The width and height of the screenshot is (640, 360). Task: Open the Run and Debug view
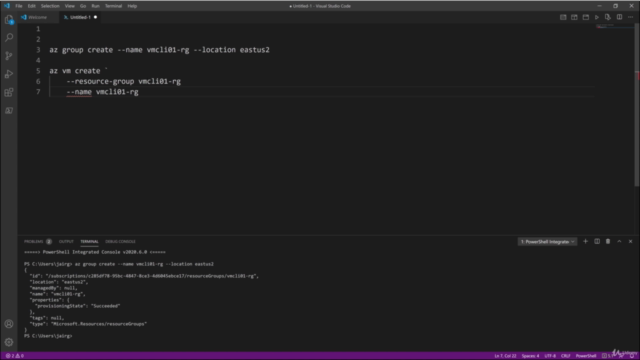pos(9,74)
